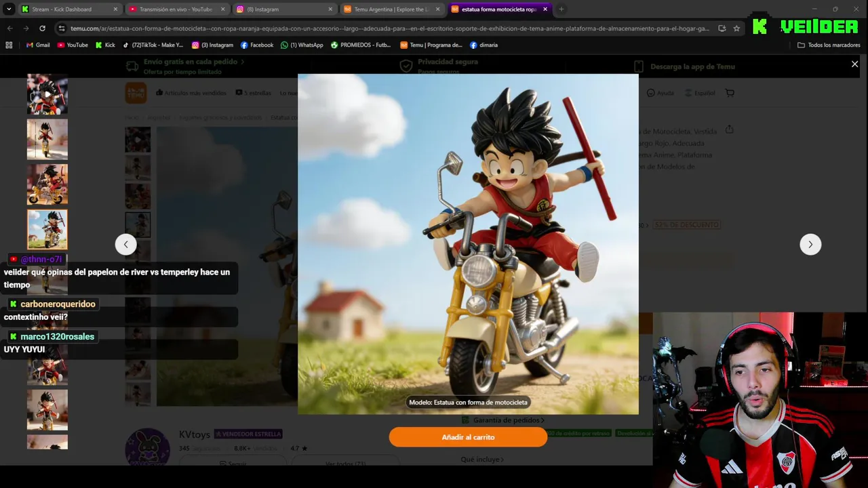Click the Temu logo
The width and height of the screenshot is (868, 488).
coord(136,93)
